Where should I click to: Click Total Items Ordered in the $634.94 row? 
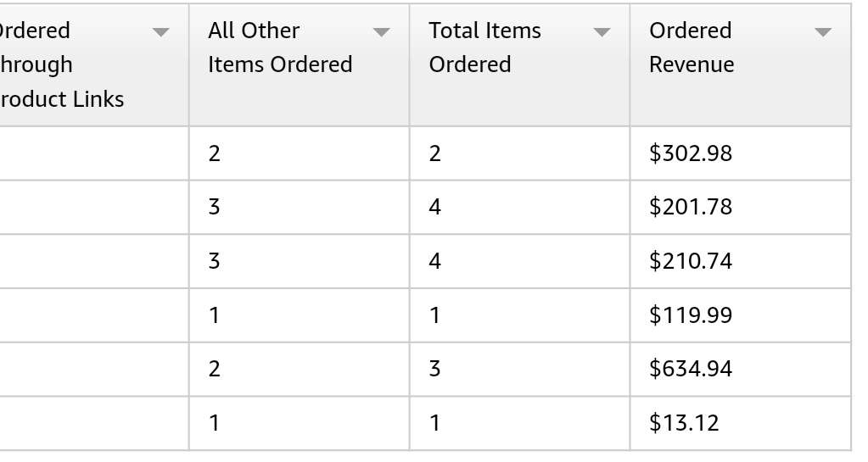435,369
